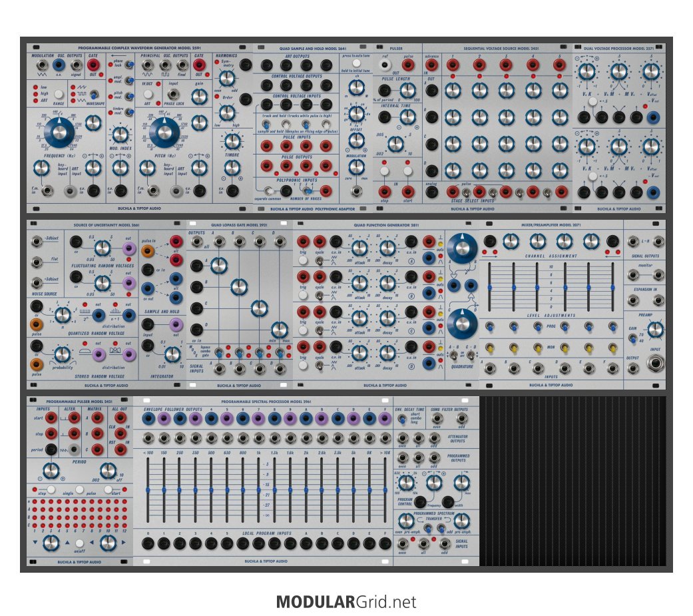Click the left arrow on Programmable Pulser 242t
This screenshot has width=693, height=616.
tap(92, 542)
